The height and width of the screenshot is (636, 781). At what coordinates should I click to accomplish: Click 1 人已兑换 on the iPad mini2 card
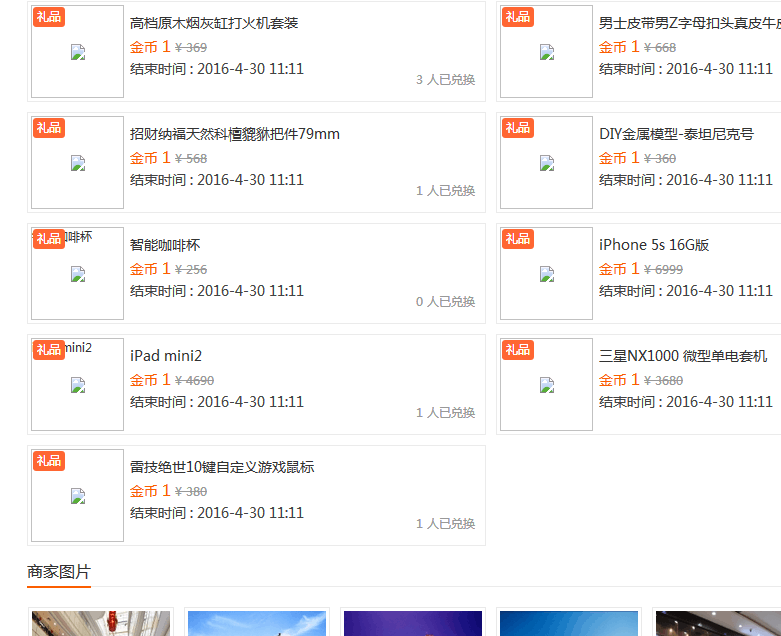[x=445, y=413]
